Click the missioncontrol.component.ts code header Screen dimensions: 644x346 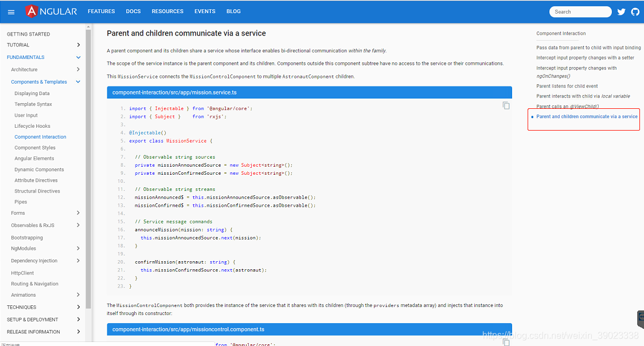309,329
